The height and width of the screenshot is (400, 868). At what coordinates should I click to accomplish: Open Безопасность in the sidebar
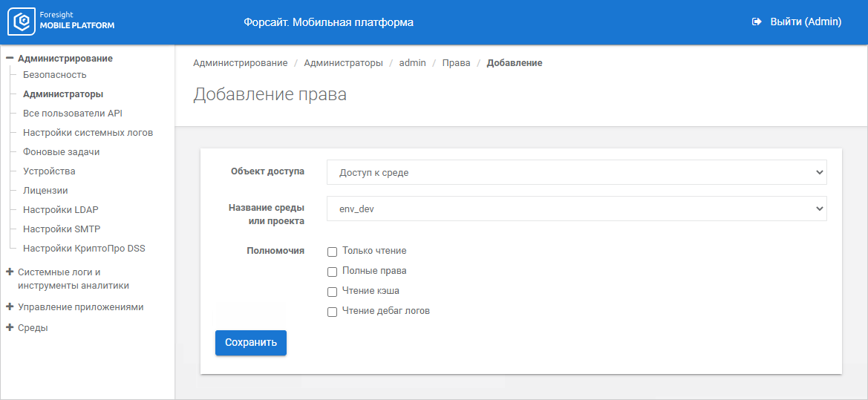coord(54,75)
